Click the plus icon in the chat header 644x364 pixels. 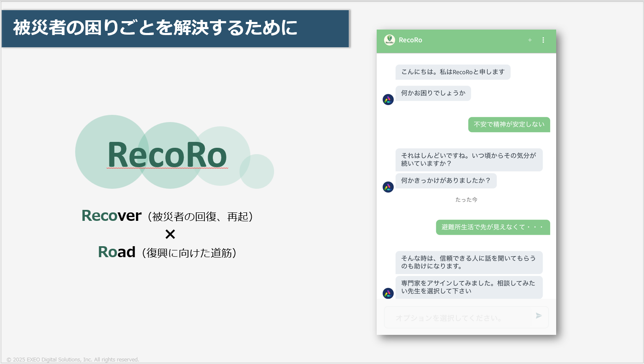coord(530,40)
